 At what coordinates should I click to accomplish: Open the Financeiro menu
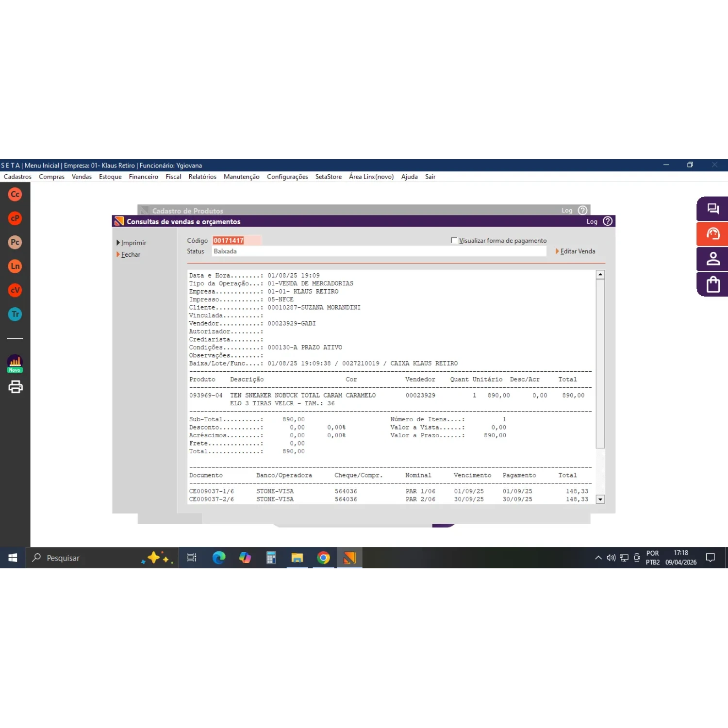(143, 177)
